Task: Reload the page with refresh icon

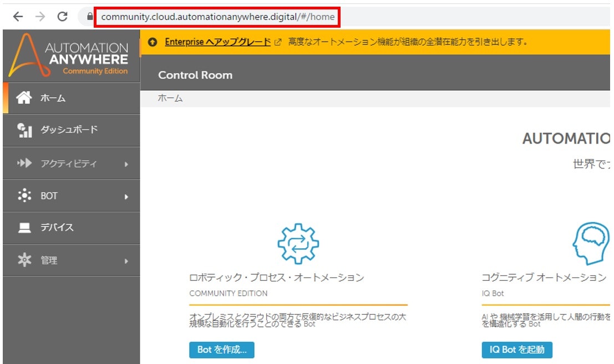Action: 62,17
